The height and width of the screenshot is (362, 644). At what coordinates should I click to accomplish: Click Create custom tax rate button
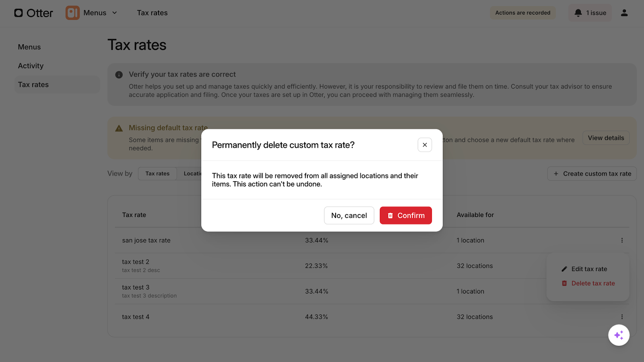(592, 174)
